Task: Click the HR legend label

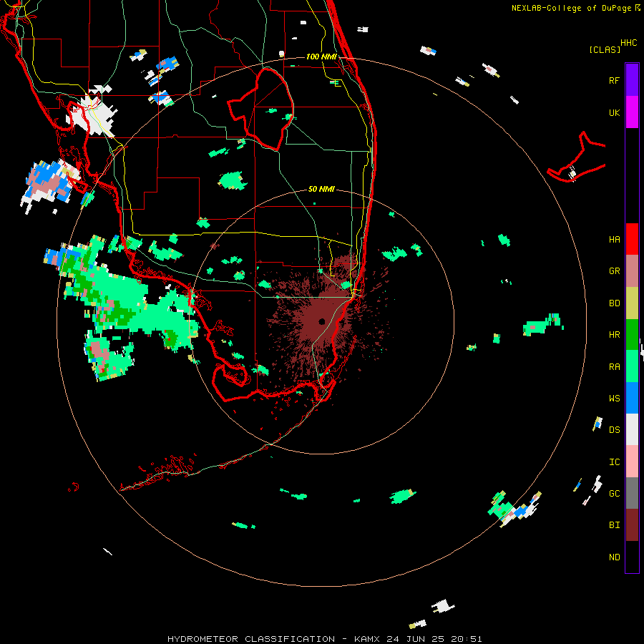Action: coord(614,335)
